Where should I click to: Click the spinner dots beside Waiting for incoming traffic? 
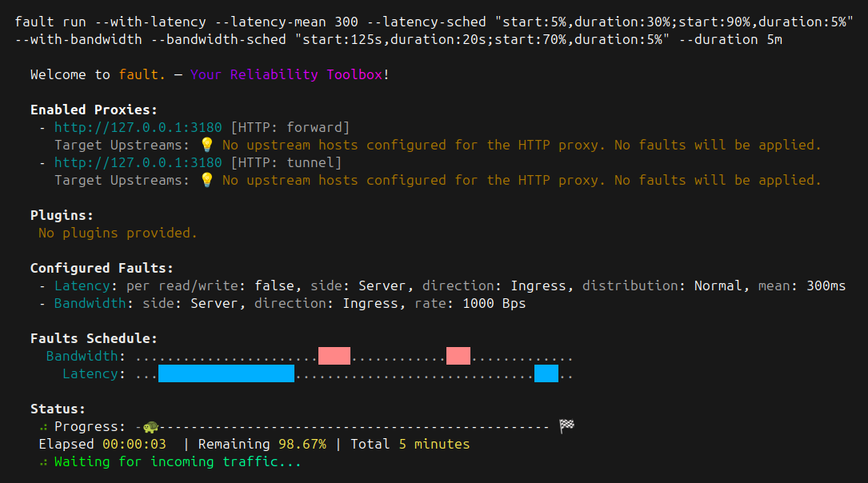coord(44,462)
